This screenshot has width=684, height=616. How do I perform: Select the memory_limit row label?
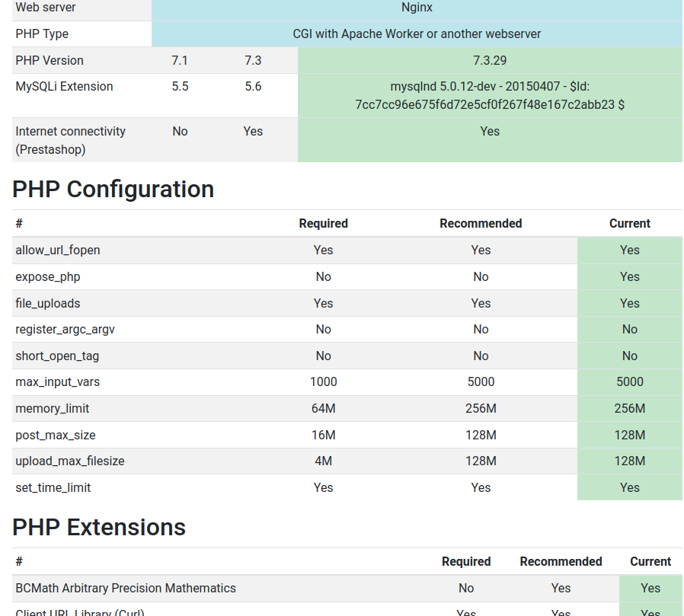point(53,408)
